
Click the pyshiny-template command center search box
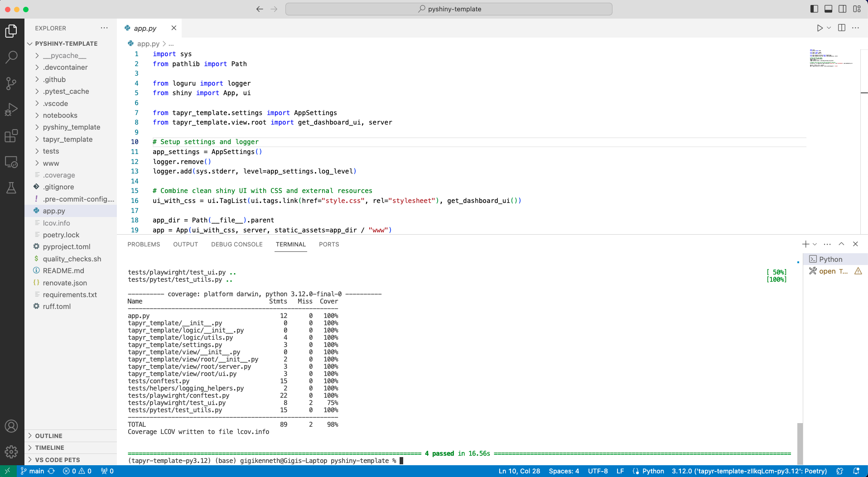448,9
